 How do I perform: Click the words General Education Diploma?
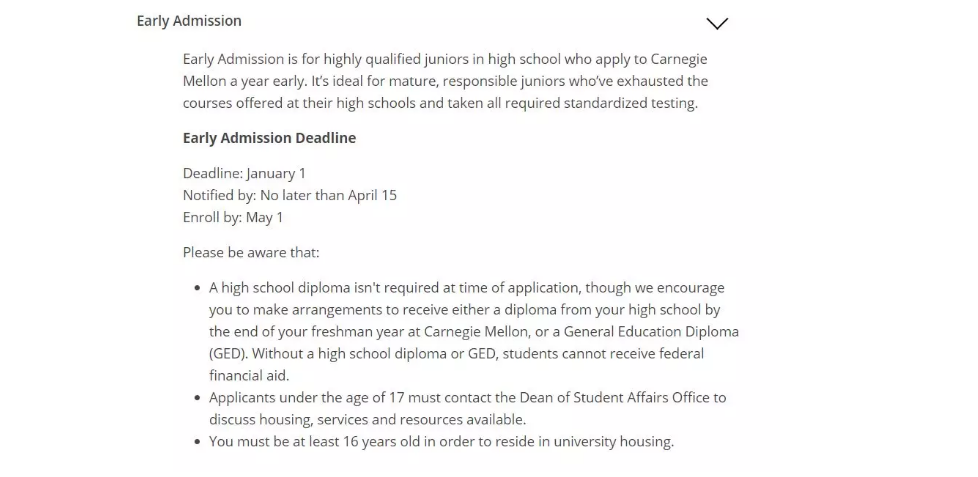pos(651,331)
